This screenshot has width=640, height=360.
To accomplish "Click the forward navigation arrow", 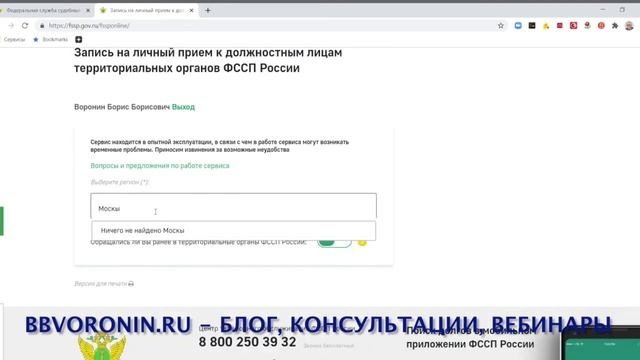I will (11, 25).
